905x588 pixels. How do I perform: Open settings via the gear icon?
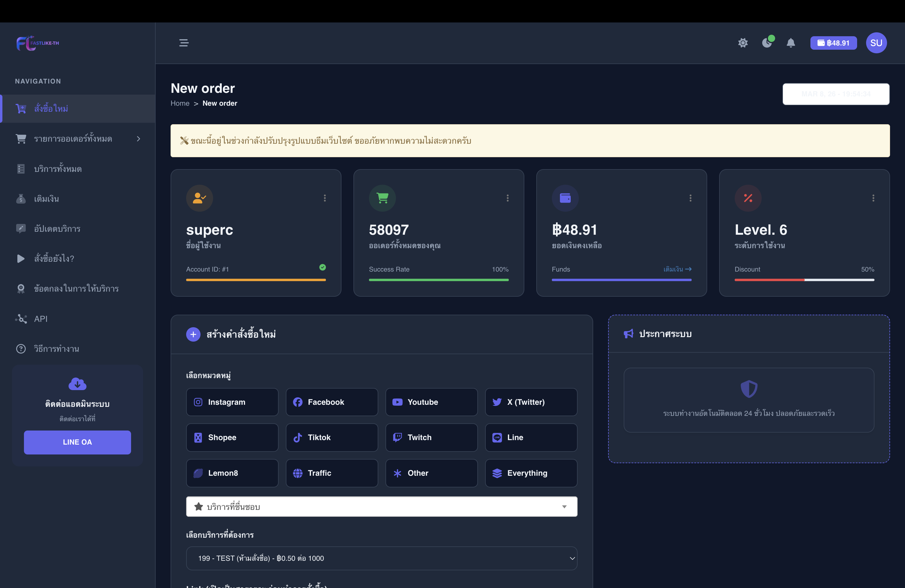[742, 43]
